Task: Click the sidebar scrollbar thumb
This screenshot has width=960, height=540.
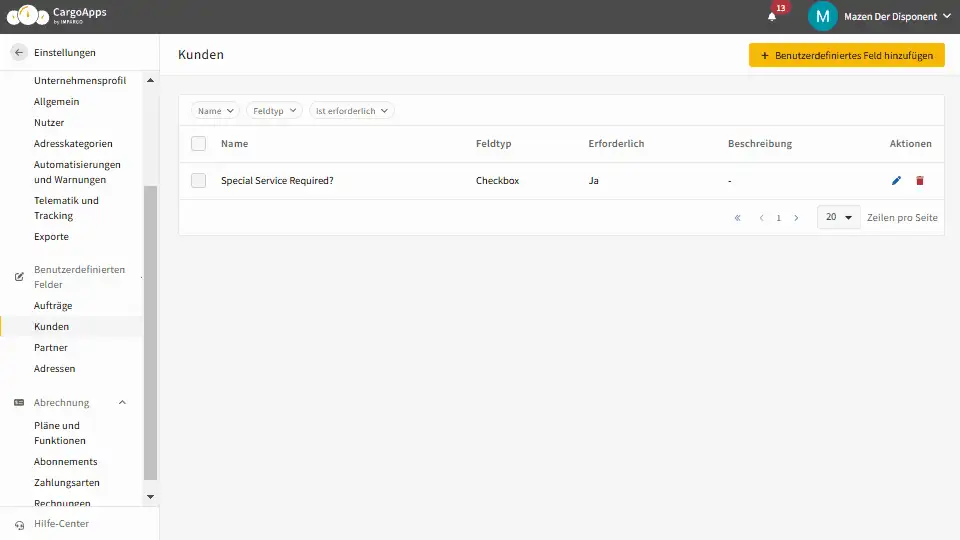Action: point(151,332)
